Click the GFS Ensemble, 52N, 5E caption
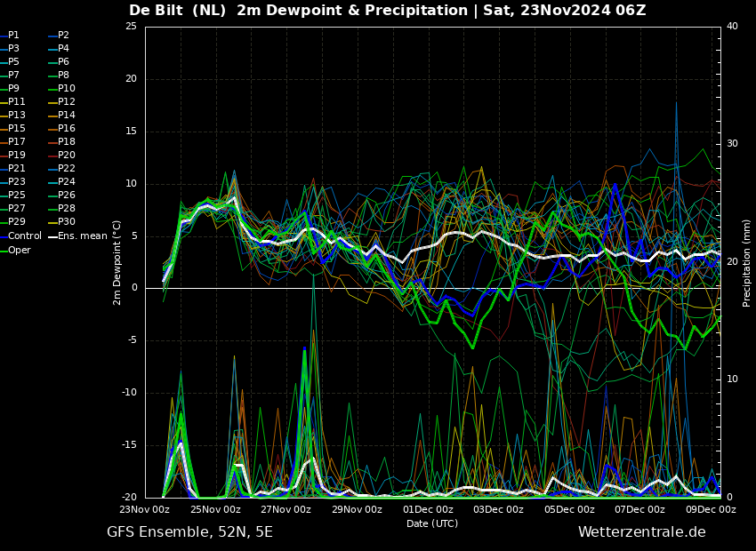 pos(189,532)
